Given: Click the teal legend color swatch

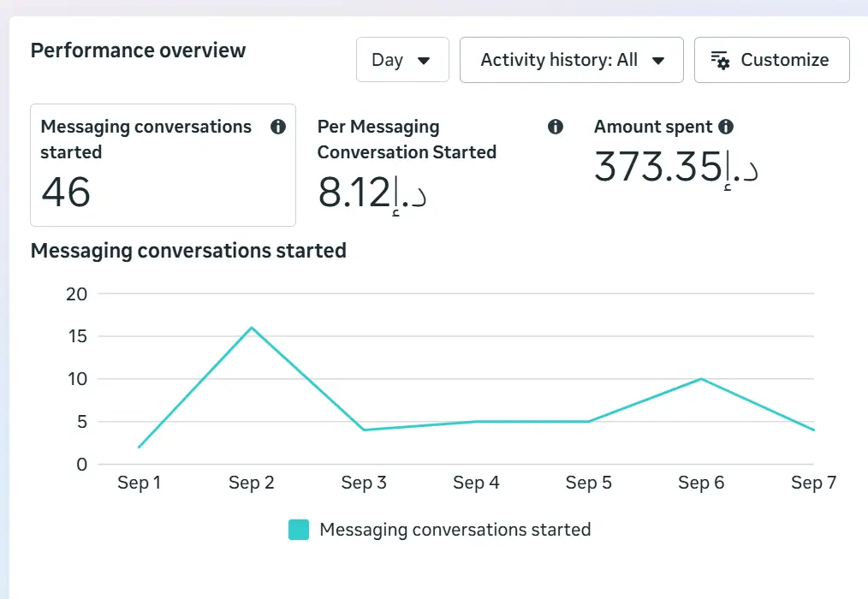Looking at the screenshot, I should [x=299, y=529].
